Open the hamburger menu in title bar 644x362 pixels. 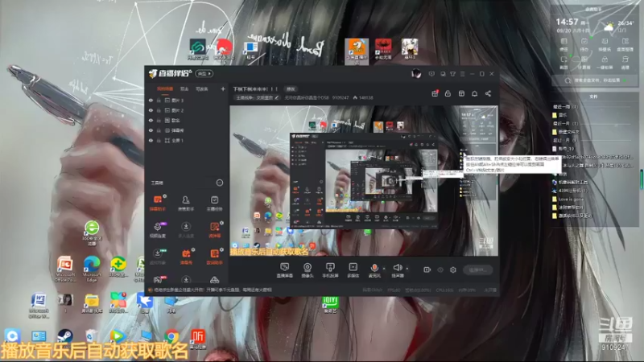click(462, 74)
